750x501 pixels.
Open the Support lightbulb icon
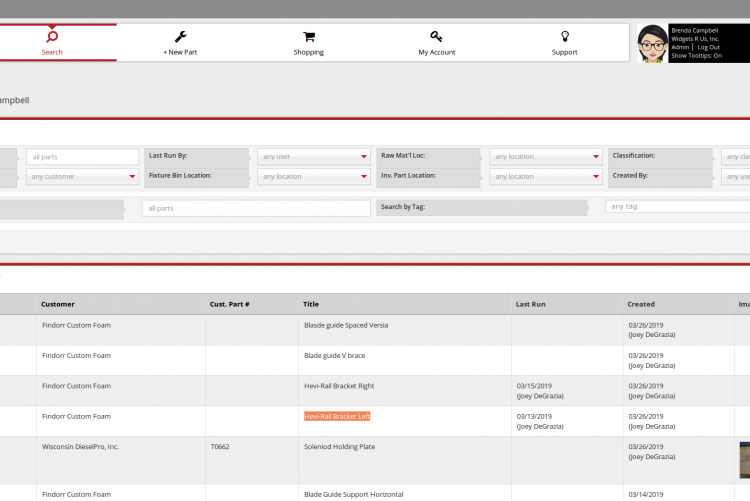click(564, 36)
